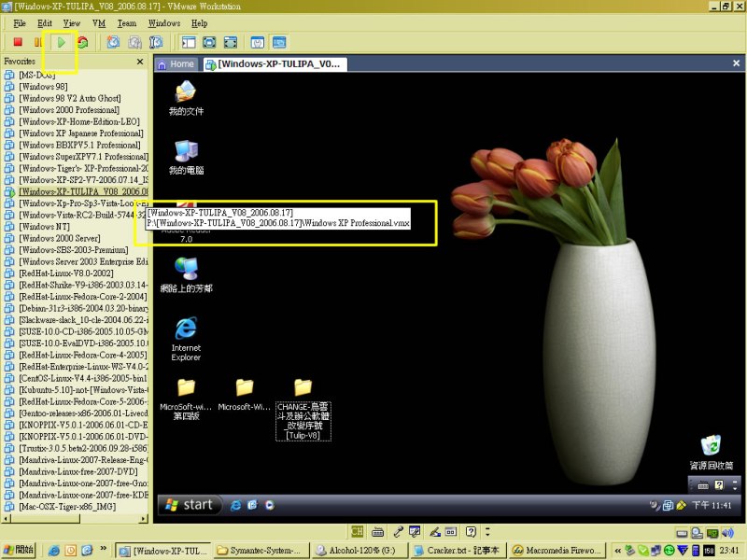
Task: Select [RedHat-Linux-Fedora-Core-4-2005] favorite
Action: (83, 355)
